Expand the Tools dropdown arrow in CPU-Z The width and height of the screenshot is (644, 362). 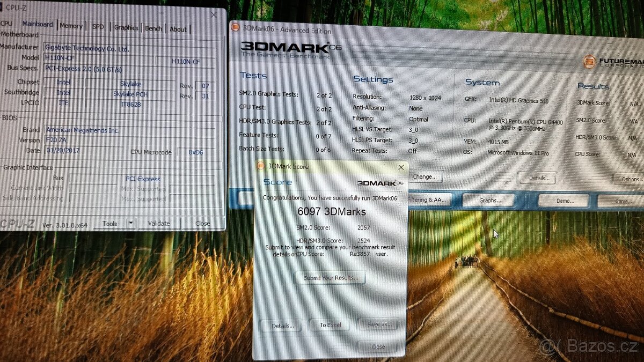(x=131, y=224)
